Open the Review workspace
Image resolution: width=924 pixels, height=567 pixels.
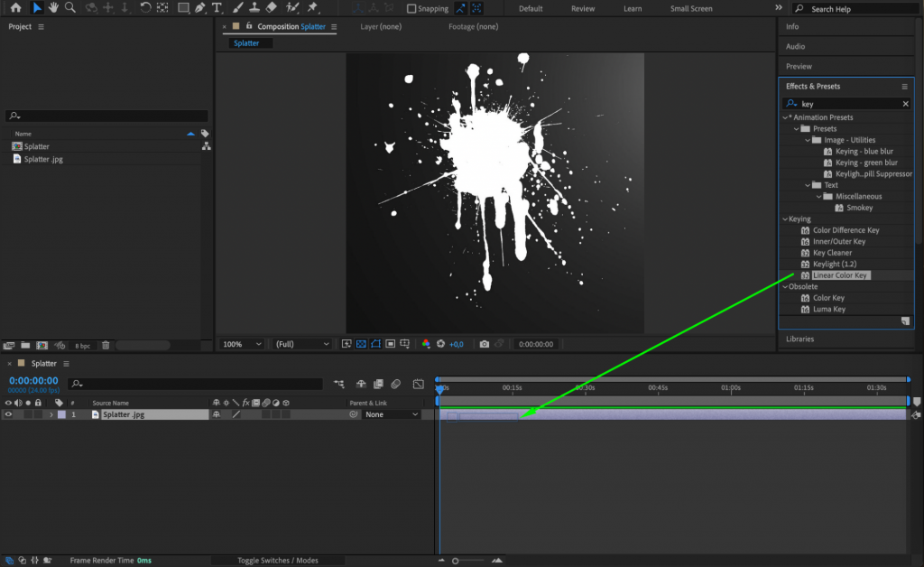click(x=582, y=8)
